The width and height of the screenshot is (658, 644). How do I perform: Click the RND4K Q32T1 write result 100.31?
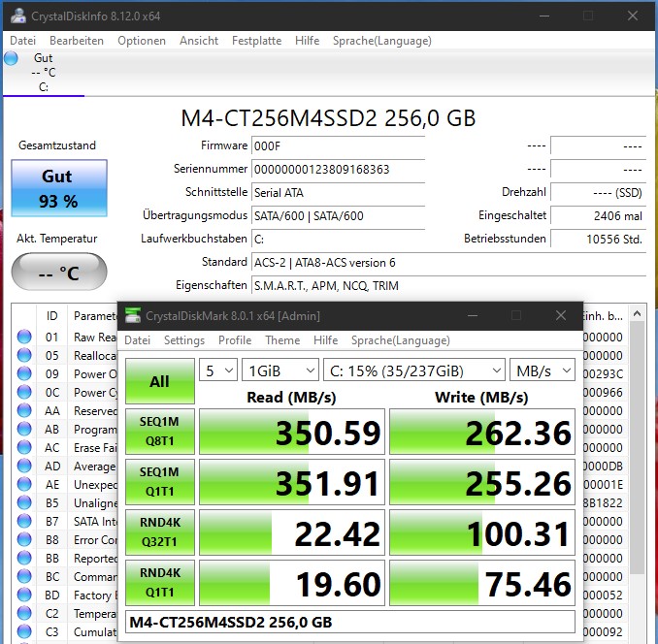(482, 532)
